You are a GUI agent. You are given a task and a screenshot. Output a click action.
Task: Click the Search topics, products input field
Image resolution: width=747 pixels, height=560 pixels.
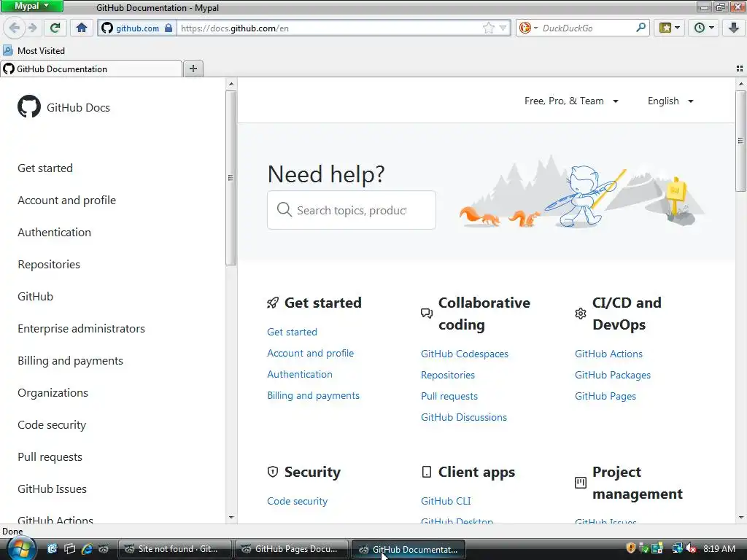(x=352, y=210)
